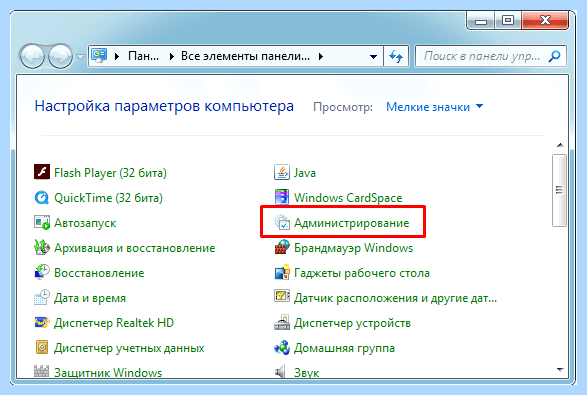
Task: Click the Flash Player icon
Action: (x=42, y=172)
